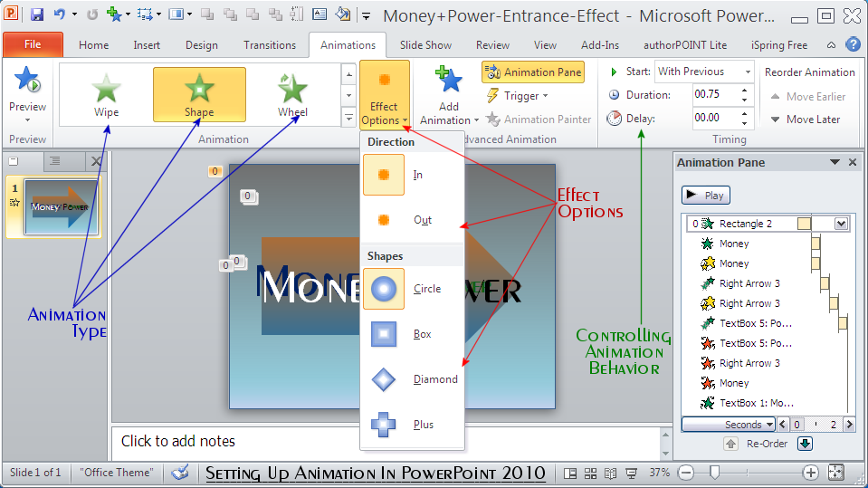Open Rectangle 2 animation item dropdown

(841, 224)
